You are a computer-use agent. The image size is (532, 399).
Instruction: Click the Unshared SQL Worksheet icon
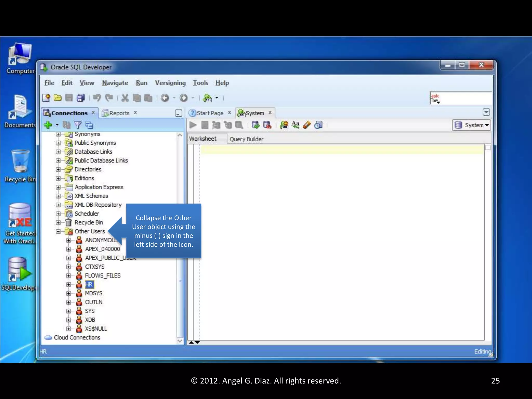coord(284,125)
